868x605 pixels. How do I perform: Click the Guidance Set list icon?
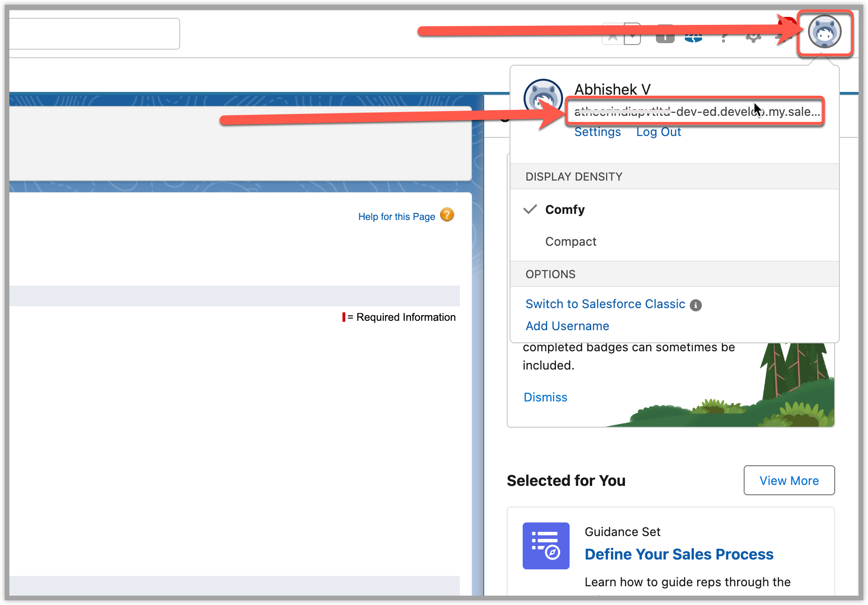[x=546, y=546]
